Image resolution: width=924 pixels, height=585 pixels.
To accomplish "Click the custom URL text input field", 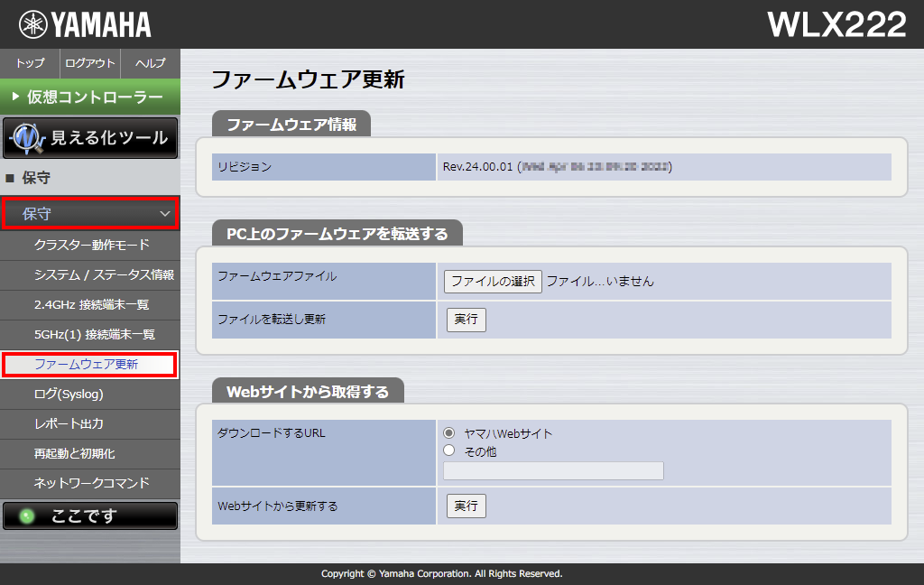I will (x=552, y=469).
